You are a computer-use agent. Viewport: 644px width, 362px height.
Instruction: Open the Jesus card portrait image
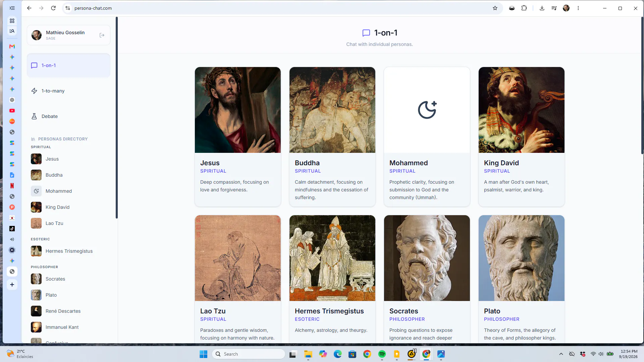(x=238, y=110)
